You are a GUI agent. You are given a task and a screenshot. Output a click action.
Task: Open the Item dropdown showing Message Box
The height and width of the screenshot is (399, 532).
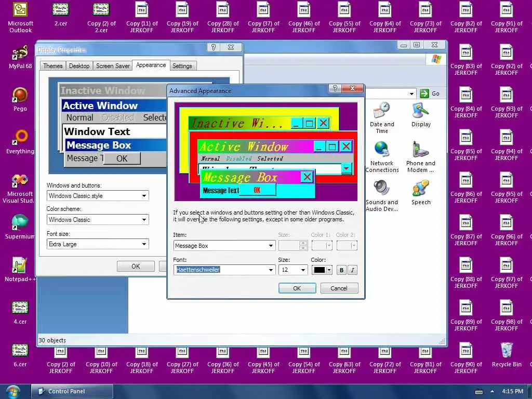[x=224, y=246]
